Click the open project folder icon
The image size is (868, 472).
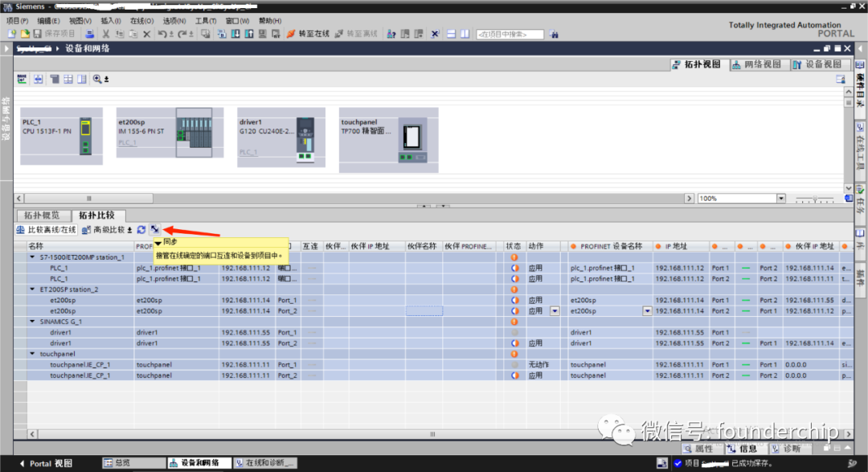coord(25,34)
